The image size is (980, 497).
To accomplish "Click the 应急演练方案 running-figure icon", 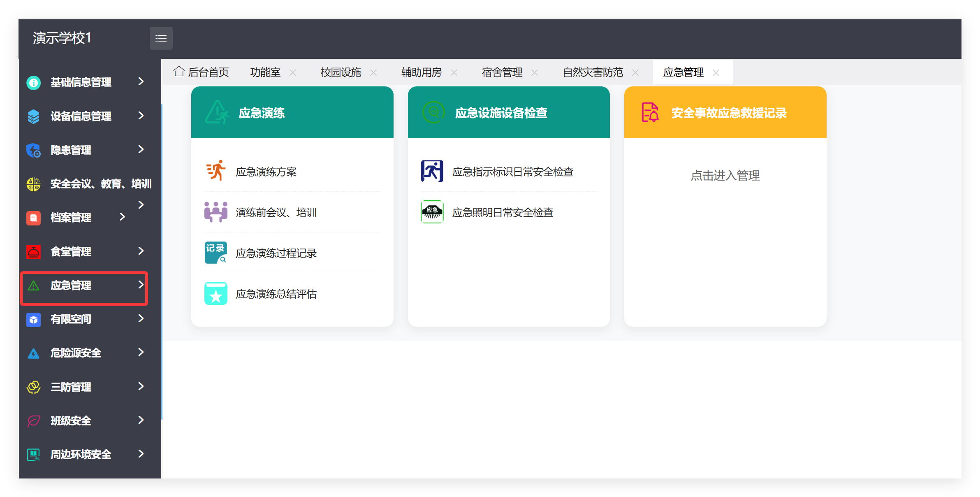I will click(x=215, y=171).
